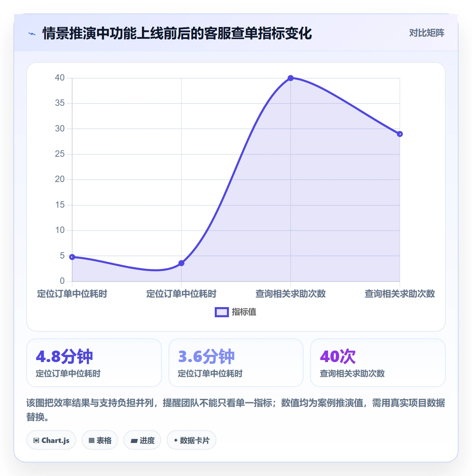The height and width of the screenshot is (476, 472).
Task: Click the chart data point at the peak value 40
Action: click(x=291, y=78)
